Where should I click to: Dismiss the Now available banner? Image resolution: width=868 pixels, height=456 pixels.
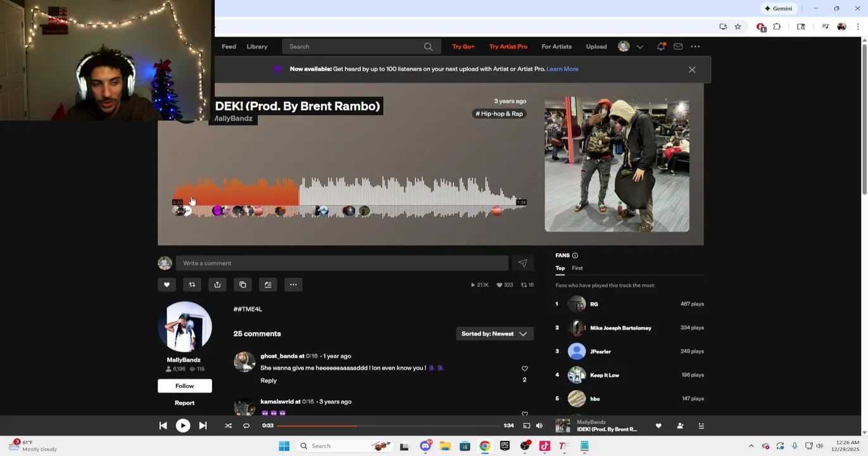click(692, 70)
